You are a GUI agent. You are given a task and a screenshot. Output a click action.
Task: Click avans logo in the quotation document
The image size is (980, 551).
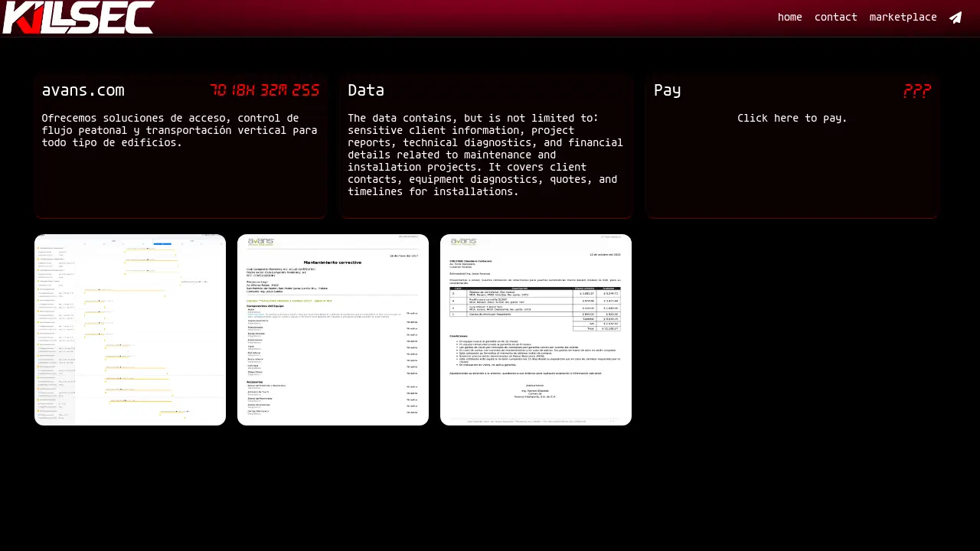[464, 242]
